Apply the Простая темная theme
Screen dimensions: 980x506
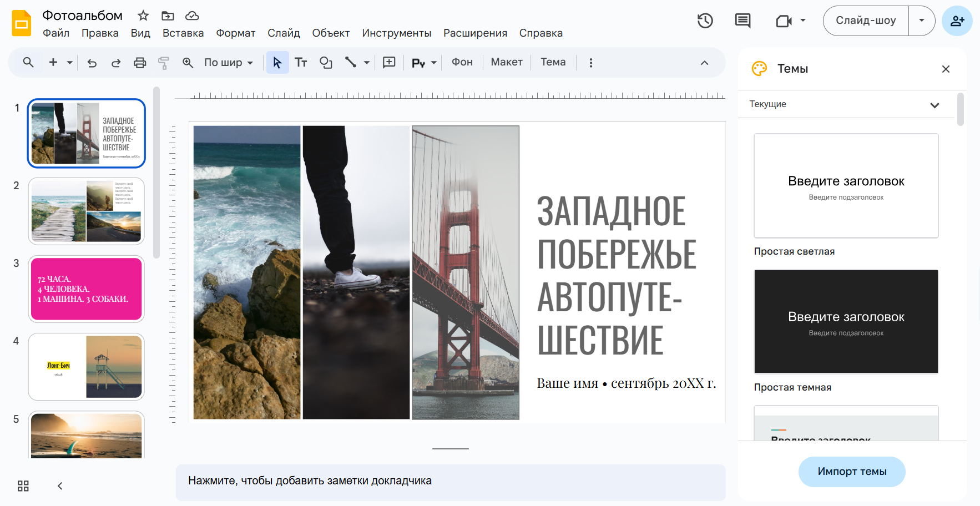coord(846,322)
